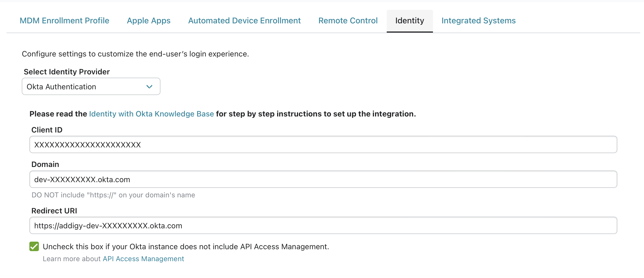
Task: Open the Identity with Okta Knowledge Base link
Action: click(151, 114)
